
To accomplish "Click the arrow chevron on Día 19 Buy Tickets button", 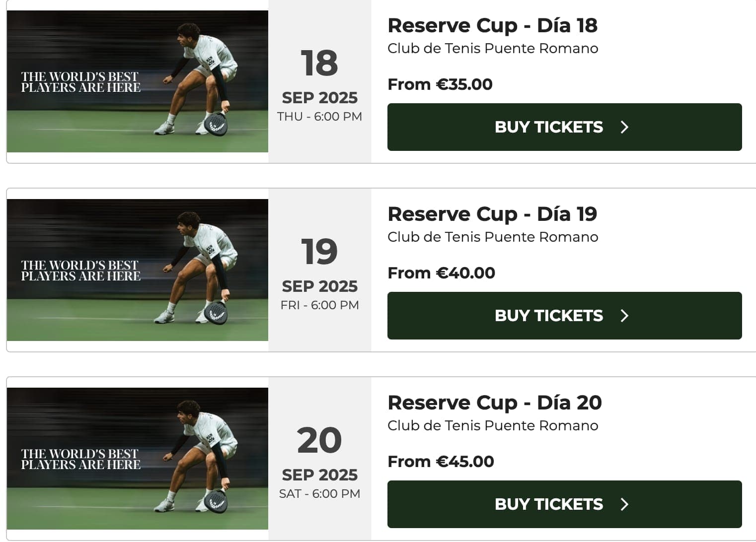I will click(x=624, y=316).
